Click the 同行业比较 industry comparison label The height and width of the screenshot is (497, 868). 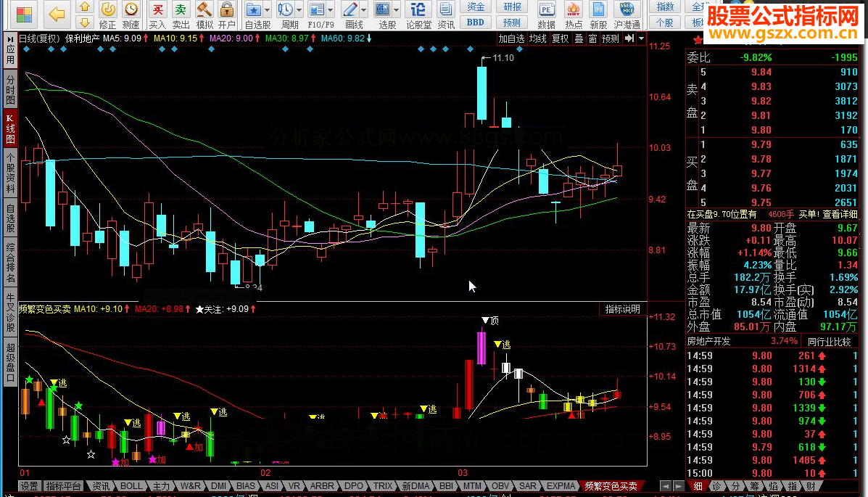click(830, 341)
